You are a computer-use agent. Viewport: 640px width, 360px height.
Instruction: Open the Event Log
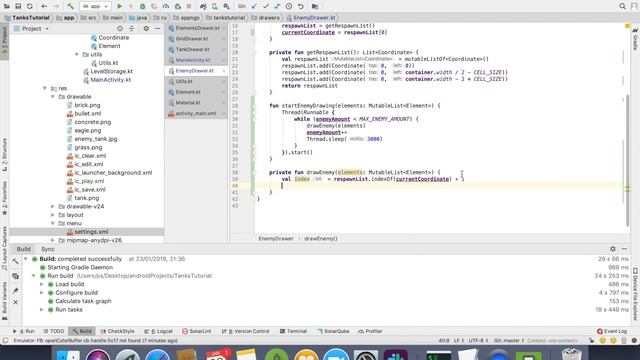(x=612, y=331)
